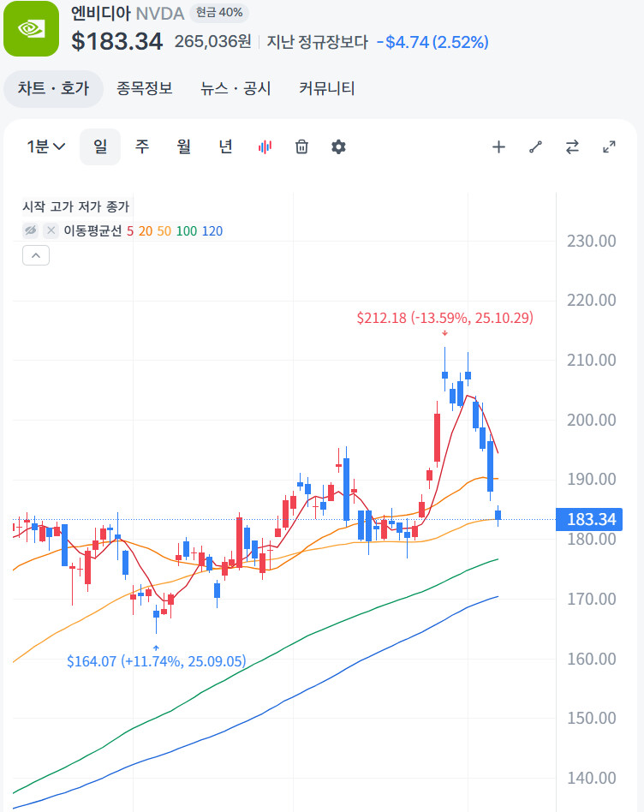Click the 190.00 axis label
The width and height of the screenshot is (644, 812).
592,479
